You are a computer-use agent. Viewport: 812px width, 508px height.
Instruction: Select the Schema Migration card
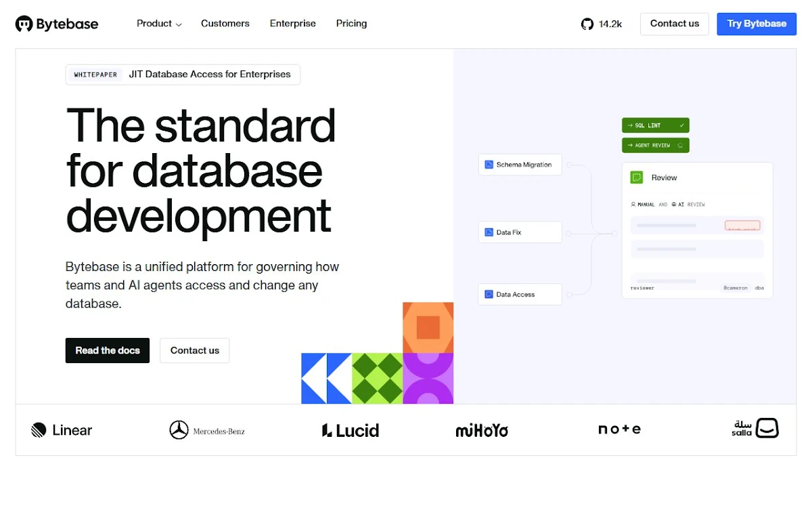pyautogui.click(x=520, y=165)
